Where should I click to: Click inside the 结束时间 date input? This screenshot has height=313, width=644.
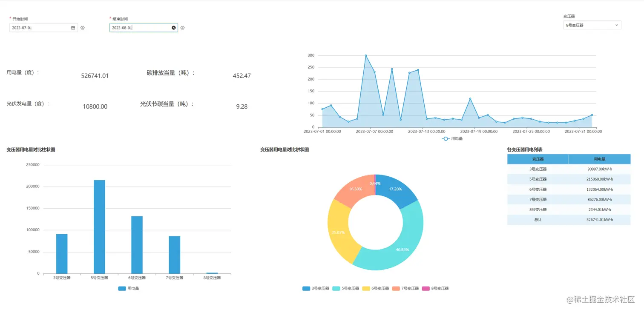point(144,28)
